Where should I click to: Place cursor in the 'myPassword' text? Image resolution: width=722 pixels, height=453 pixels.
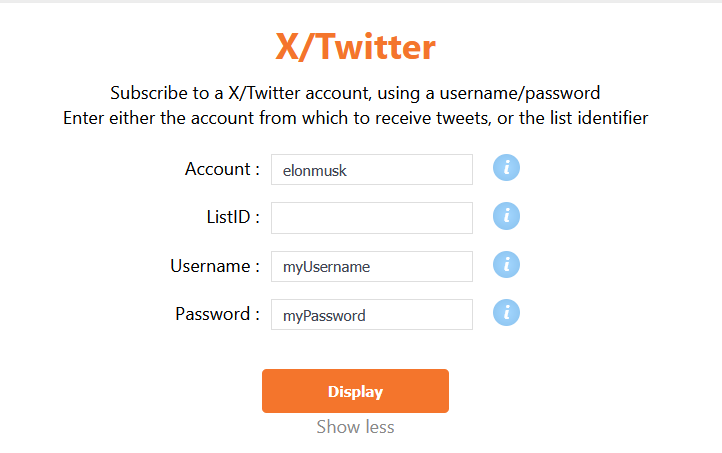click(x=324, y=316)
